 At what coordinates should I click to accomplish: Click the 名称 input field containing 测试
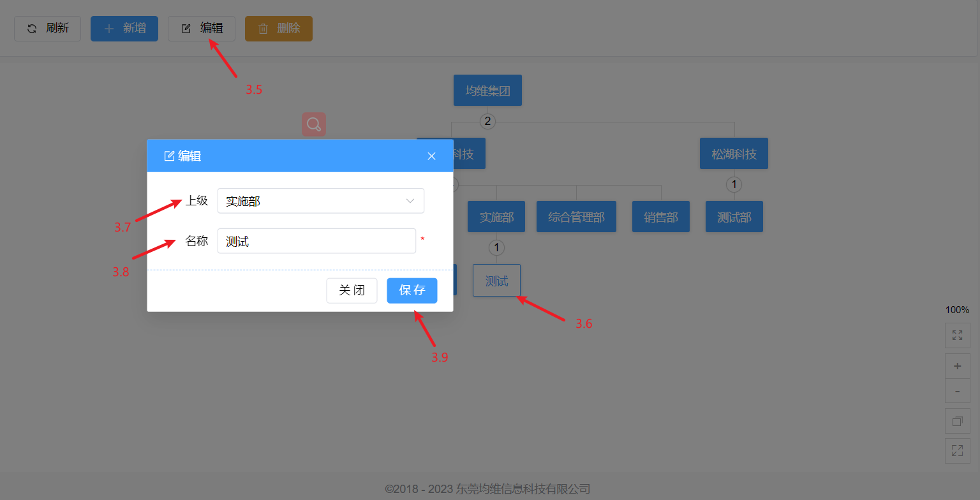(x=316, y=241)
